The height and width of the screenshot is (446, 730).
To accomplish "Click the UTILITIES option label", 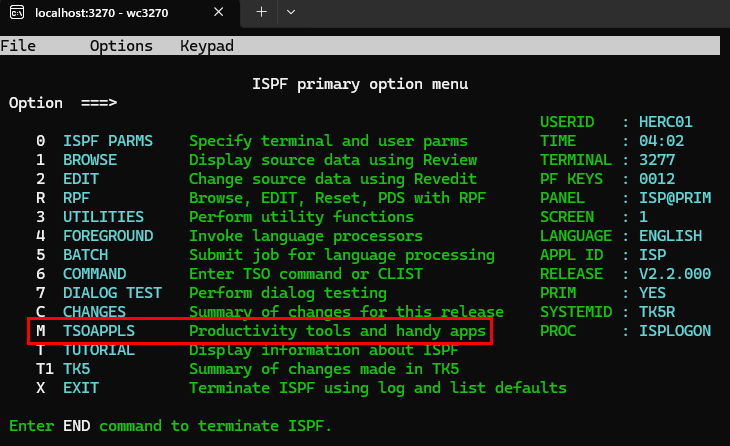I will pos(103,217).
